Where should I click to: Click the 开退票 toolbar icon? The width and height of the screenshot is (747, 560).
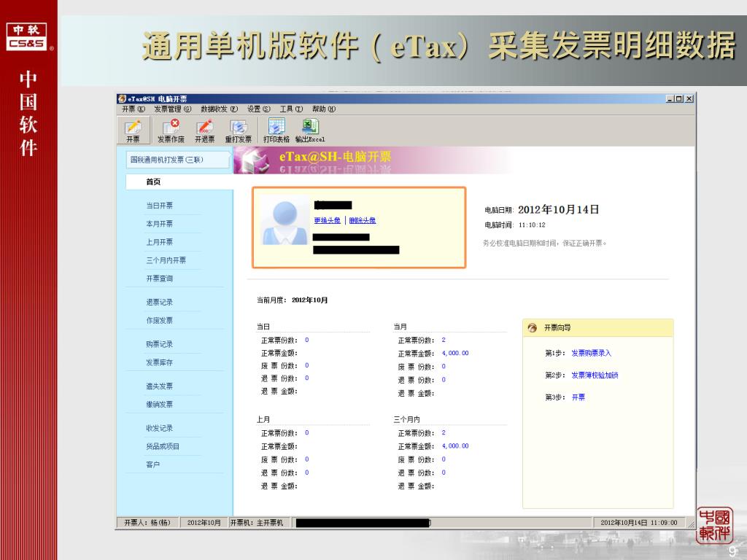pyautogui.click(x=205, y=130)
